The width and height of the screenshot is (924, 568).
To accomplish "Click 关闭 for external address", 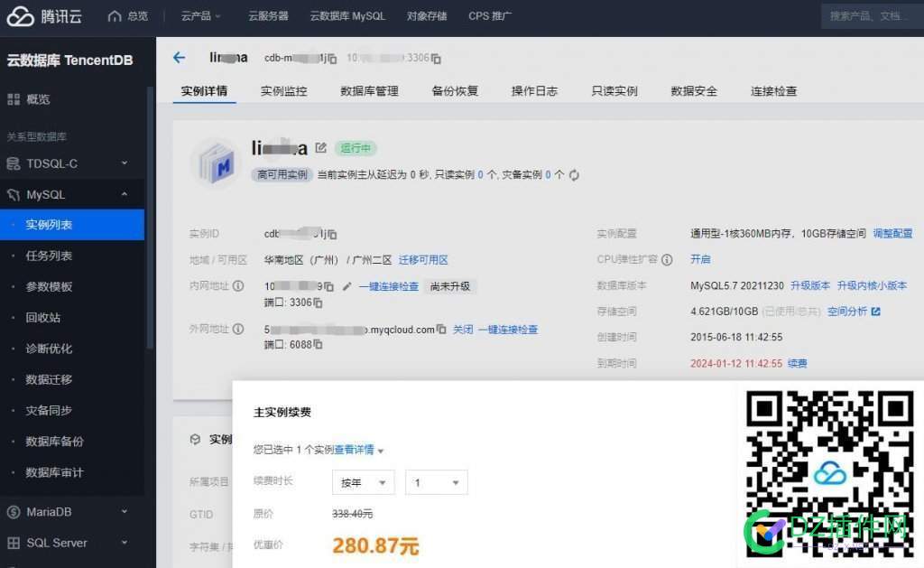I will 463,329.
